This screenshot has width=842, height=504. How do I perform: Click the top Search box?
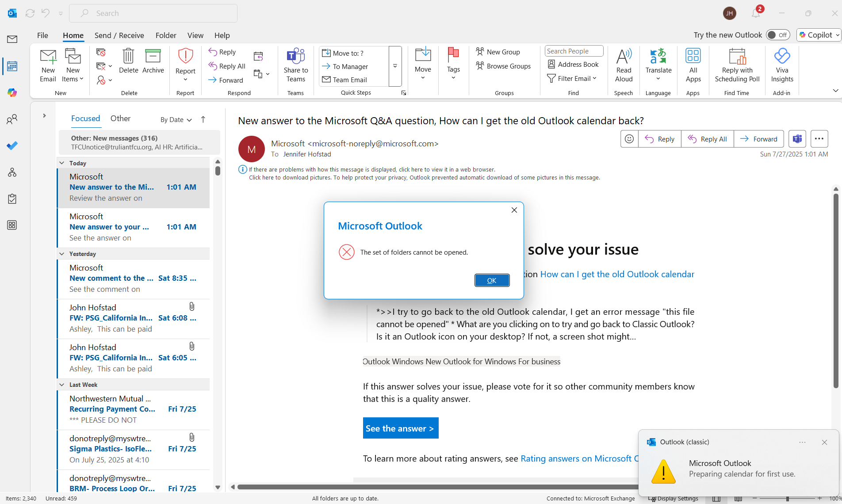tap(153, 13)
